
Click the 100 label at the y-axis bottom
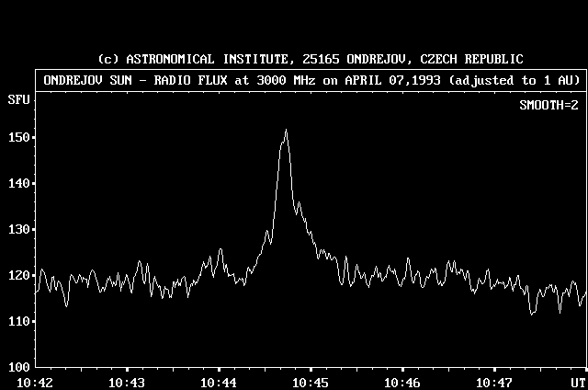click(17, 367)
